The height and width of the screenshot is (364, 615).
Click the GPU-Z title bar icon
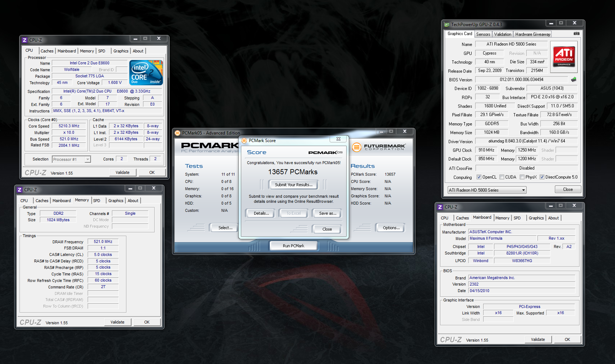[447, 25]
